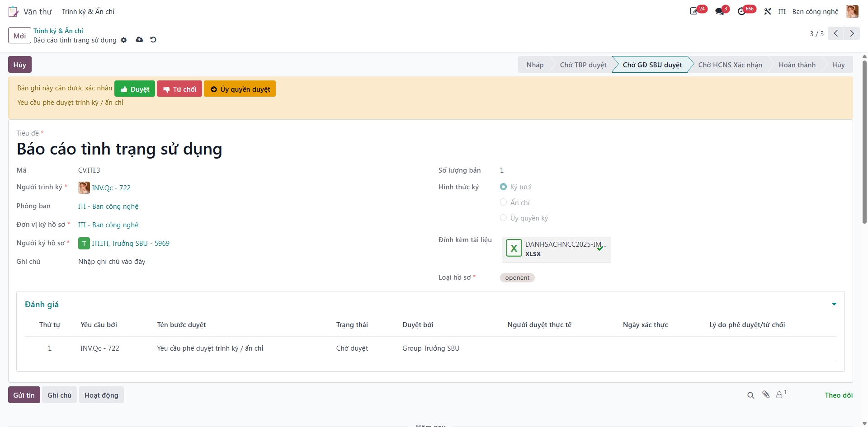This screenshot has width=868, height=427.
Task: Select the Ủy quyền ký radio option
Action: pos(503,218)
